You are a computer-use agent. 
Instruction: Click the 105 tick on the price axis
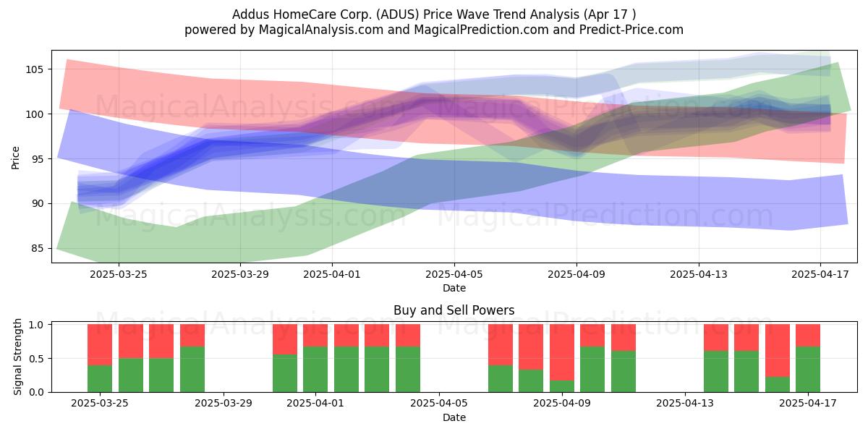pyautogui.click(x=36, y=69)
